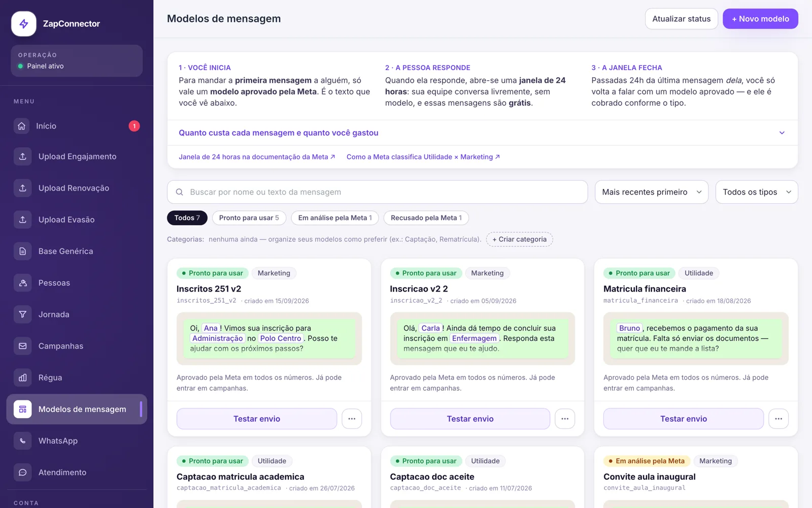Click the Régua menu label
This screenshot has height=508, width=812.
coord(50,377)
